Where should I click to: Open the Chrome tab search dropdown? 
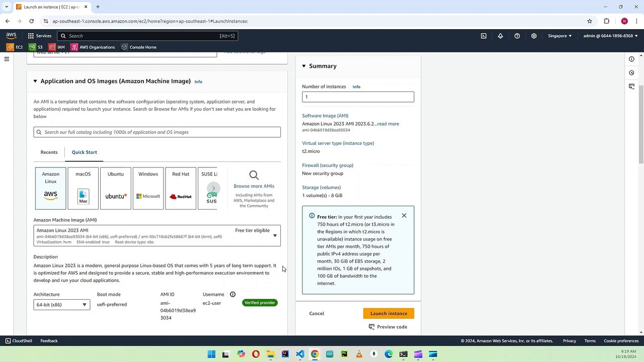(7, 7)
